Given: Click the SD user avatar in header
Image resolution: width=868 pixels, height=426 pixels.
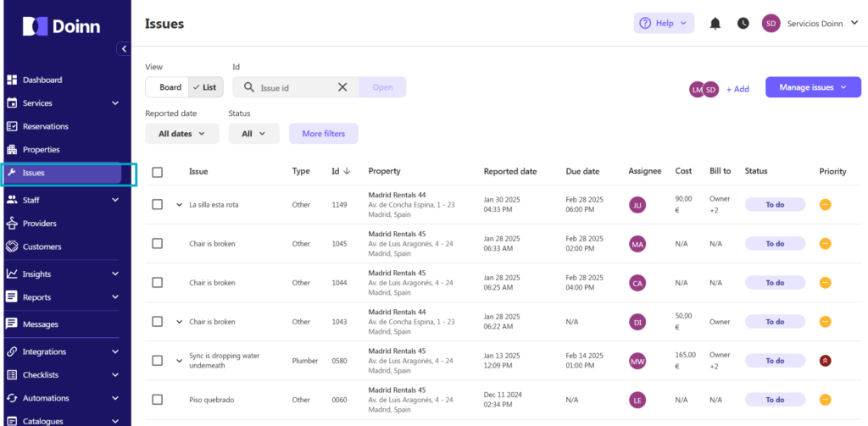Looking at the screenshot, I should point(771,23).
